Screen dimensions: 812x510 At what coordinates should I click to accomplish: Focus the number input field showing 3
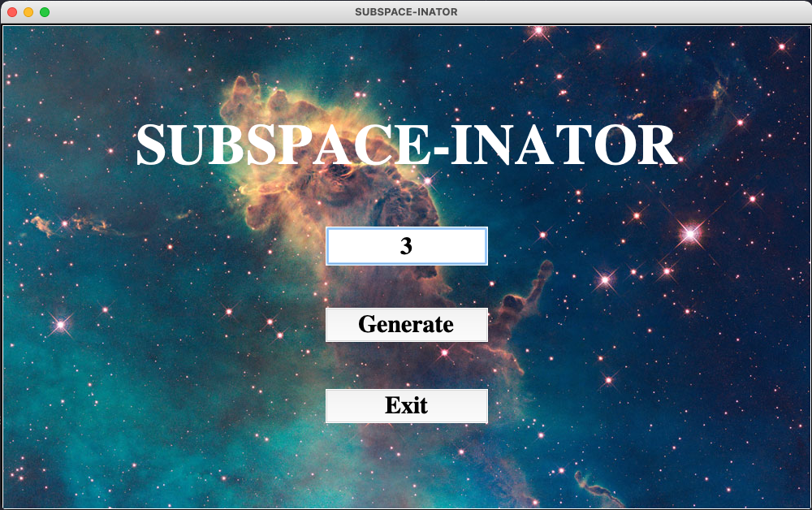tap(407, 246)
